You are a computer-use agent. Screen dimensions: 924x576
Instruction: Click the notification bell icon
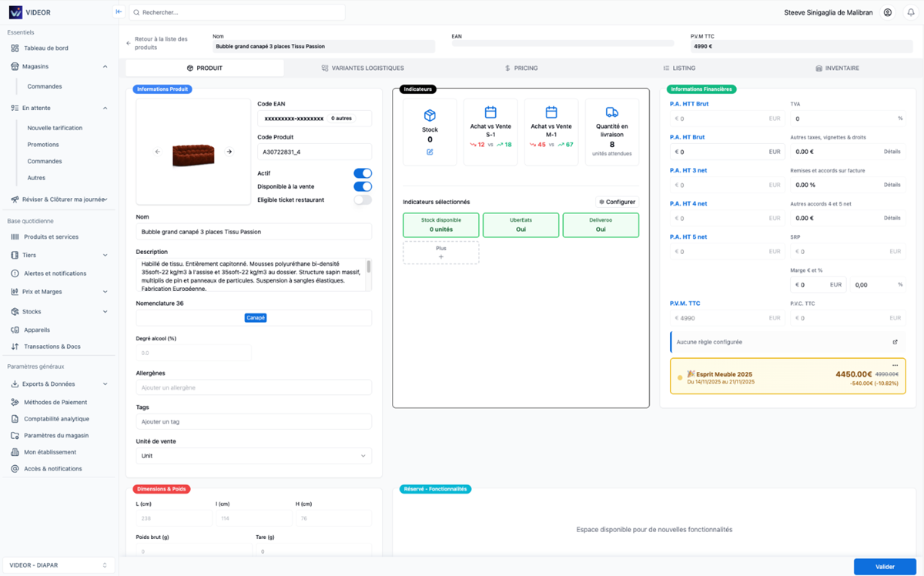[x=909, y=12]
